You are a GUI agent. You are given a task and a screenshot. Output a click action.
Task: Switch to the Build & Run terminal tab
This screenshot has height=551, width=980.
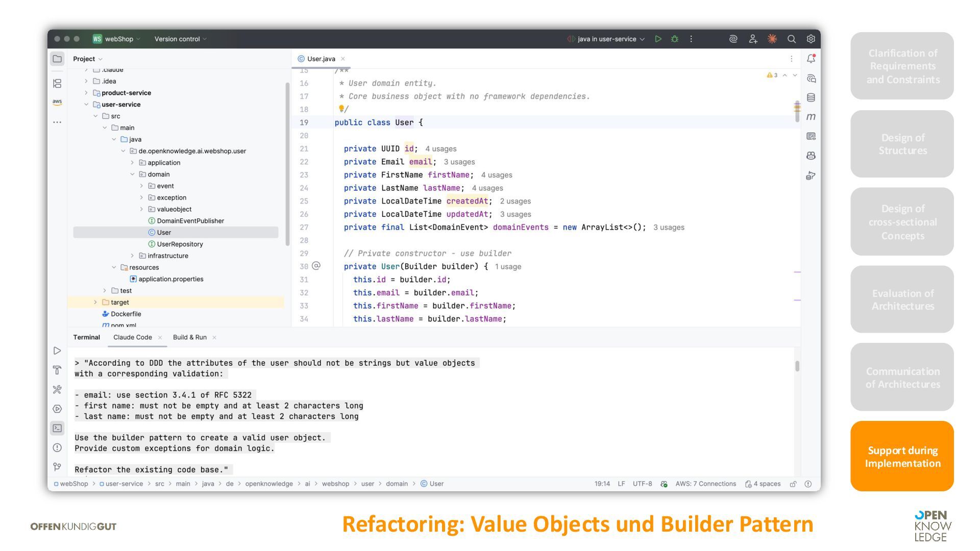tap(189, 337)
